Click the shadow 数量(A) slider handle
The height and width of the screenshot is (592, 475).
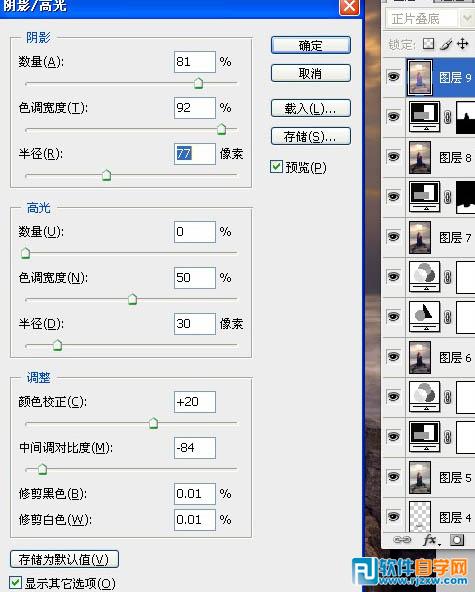[x=198, y=83]
